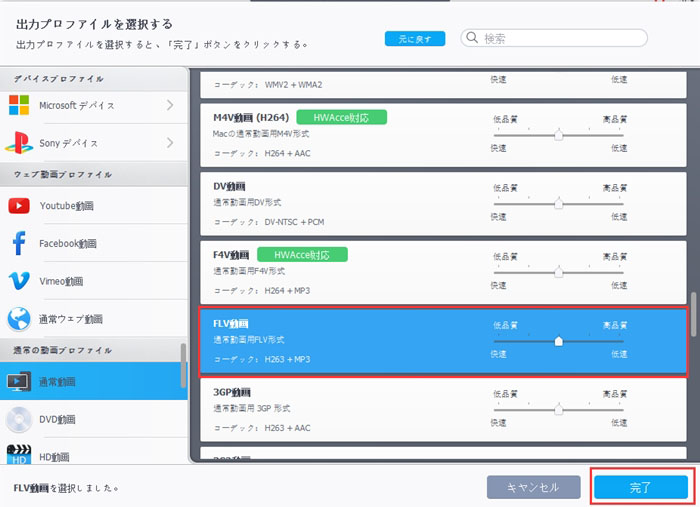Click the DVD動画 disc icon
The width and height of the screenshot is (700, 507).
coord(19,419)
